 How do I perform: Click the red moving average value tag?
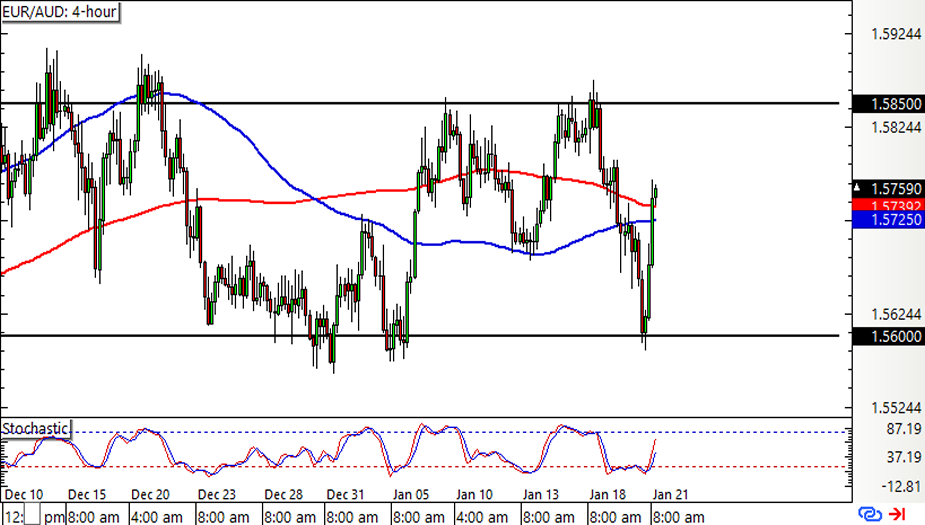(x=888, y=205)
